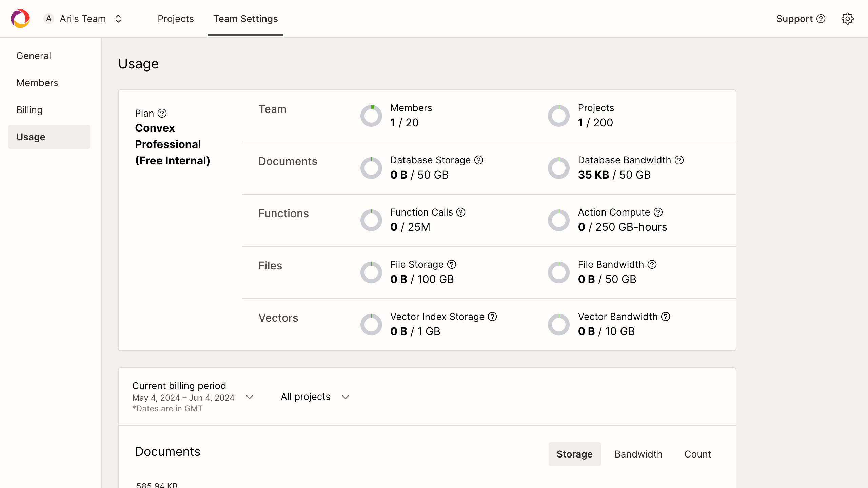This screenshot has width=868, height=488.
Task: Click the Documents chart section heading
Action: (167, 452)
